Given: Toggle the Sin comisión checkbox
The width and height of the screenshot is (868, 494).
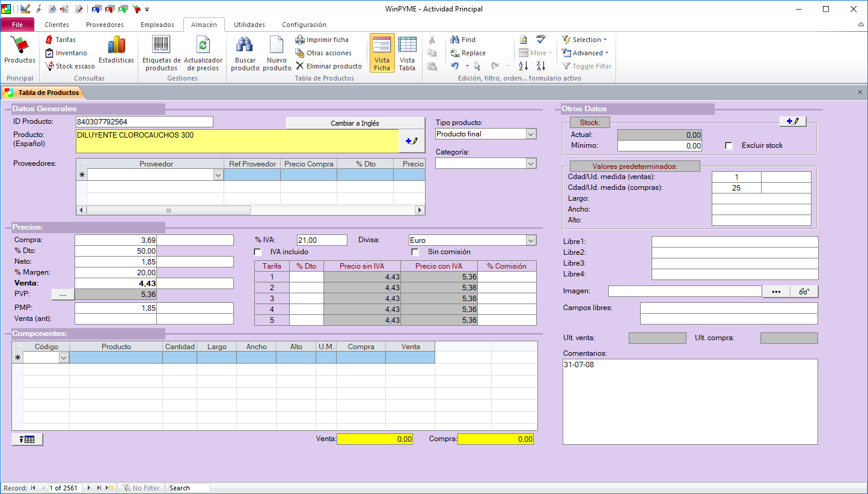Looking at the screenshot, I should click(x=415, y=252).
